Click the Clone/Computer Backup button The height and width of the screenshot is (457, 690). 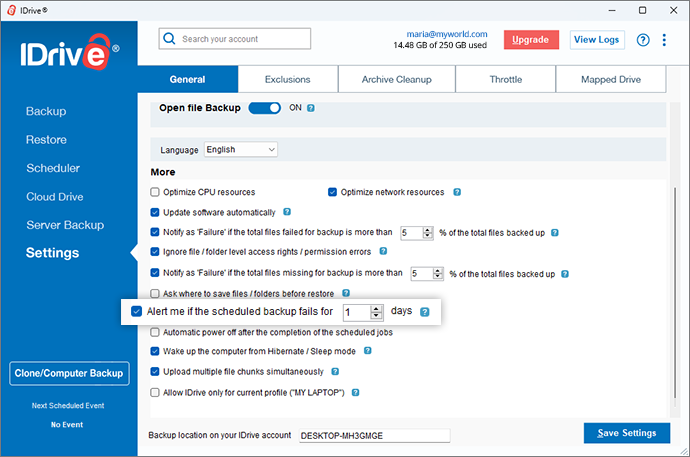pos(69,373)
